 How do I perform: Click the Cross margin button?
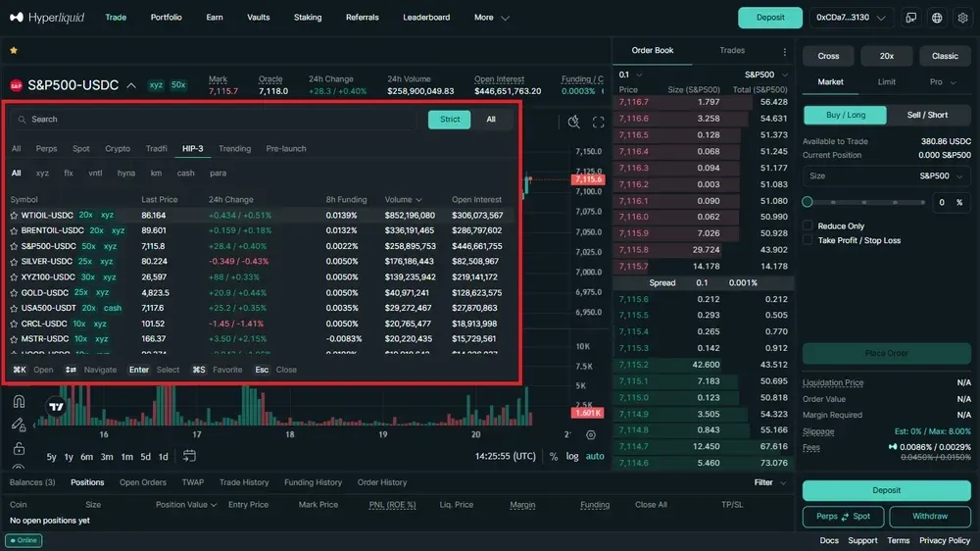(828, 56)
